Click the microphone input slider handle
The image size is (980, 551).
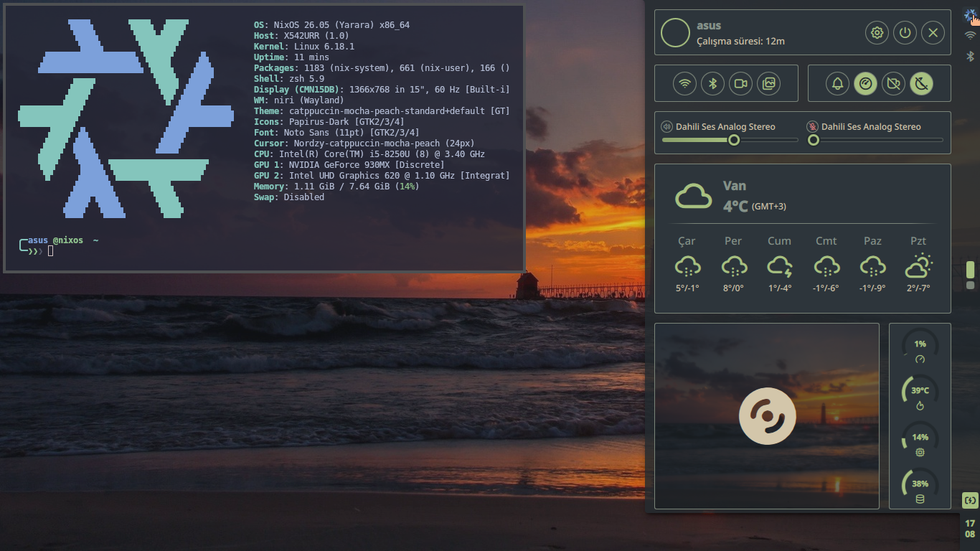tap(814, 141)
